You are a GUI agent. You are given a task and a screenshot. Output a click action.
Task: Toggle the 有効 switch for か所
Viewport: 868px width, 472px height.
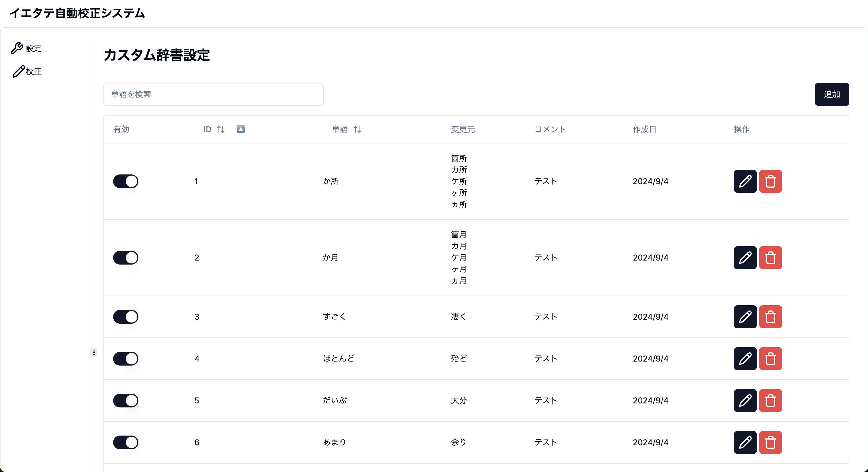point(126,181)
